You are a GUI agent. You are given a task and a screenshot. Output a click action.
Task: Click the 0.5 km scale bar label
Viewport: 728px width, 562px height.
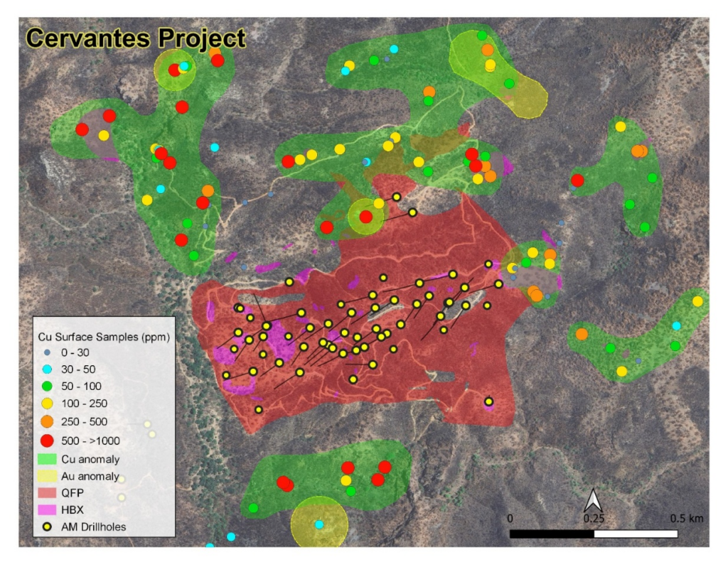click(687, 518)
